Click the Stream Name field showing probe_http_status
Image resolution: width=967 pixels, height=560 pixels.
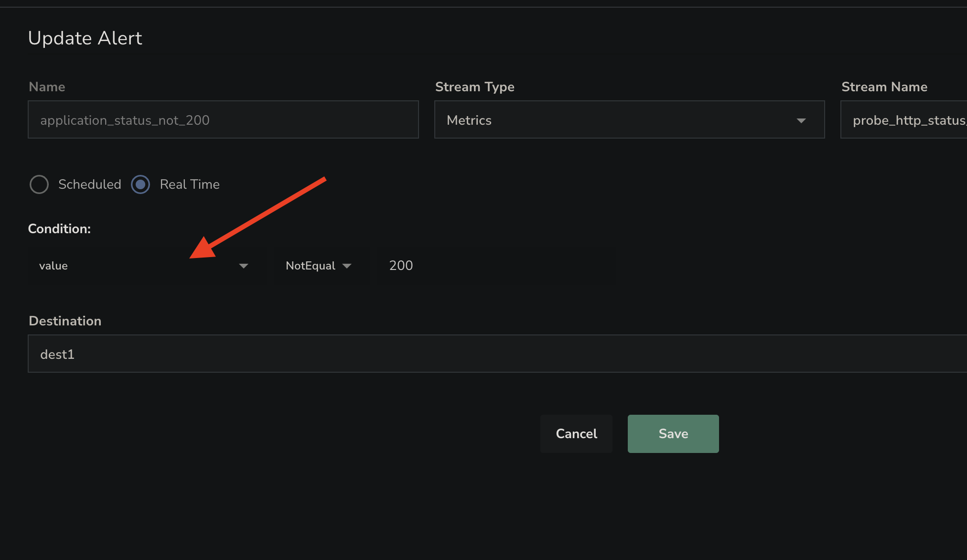pos(908,120)
